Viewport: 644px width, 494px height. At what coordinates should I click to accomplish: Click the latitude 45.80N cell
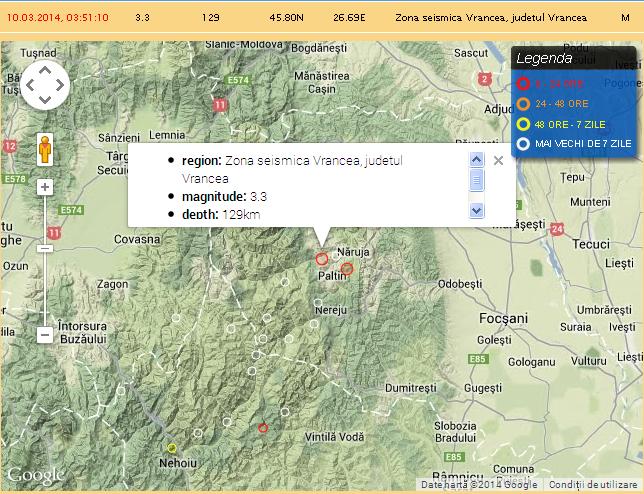(x=286, y=18)
